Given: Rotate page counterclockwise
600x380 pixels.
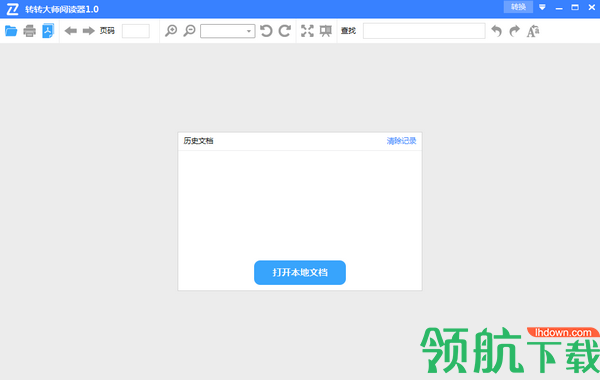Looking at the screenshot, I should tap(266, 31).
